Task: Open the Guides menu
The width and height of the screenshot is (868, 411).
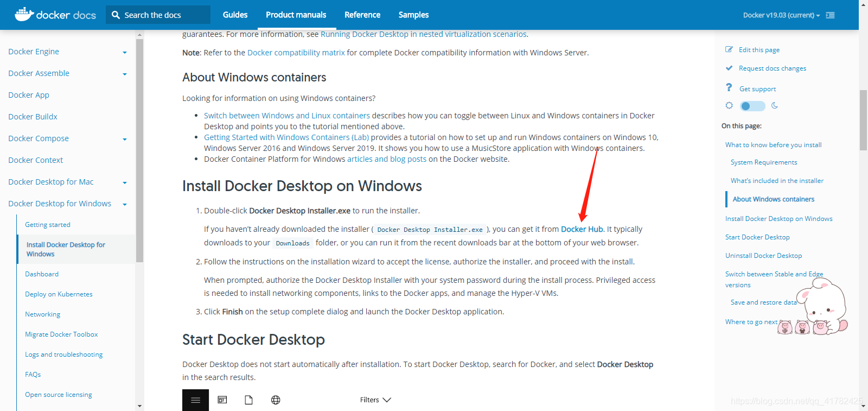Action: click(235, 15)
